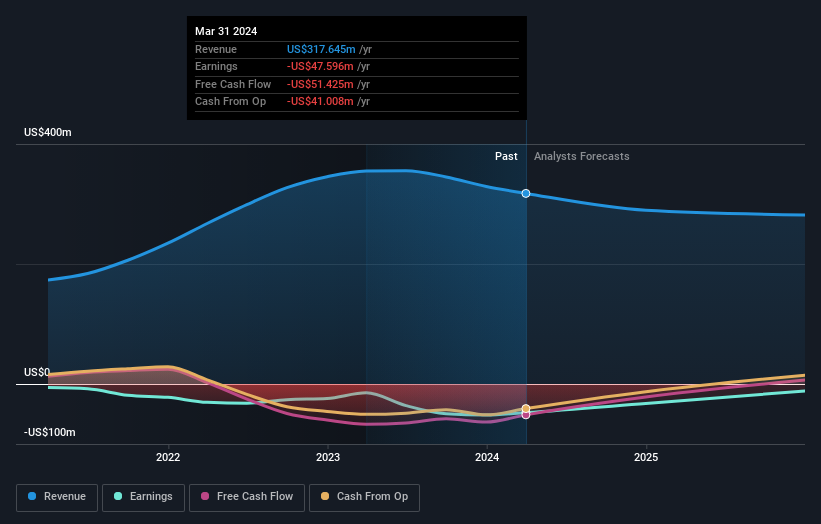The height and width of the screenshot is (524, 821).
Task: Click the Free Cash Flow label in tooltip
Action: pyautogui.click(x=233, y=84)
